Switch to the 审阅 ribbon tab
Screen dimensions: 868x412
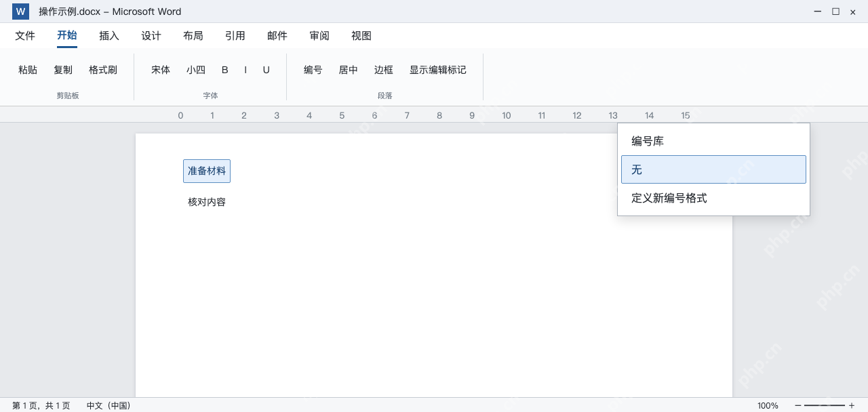coord(319,36)
